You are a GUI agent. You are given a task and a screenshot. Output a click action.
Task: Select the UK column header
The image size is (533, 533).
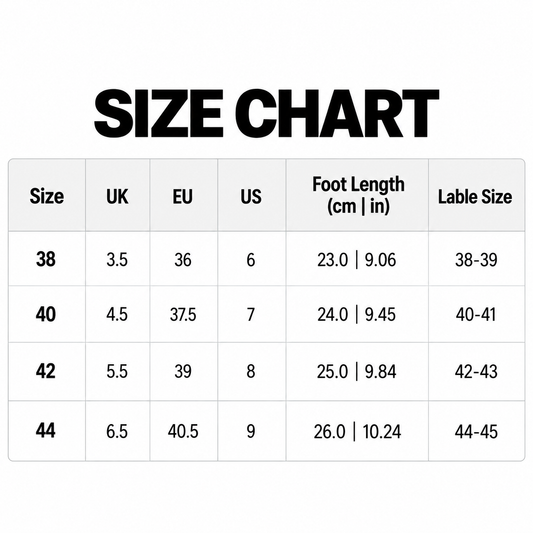[x=117, y=196]
